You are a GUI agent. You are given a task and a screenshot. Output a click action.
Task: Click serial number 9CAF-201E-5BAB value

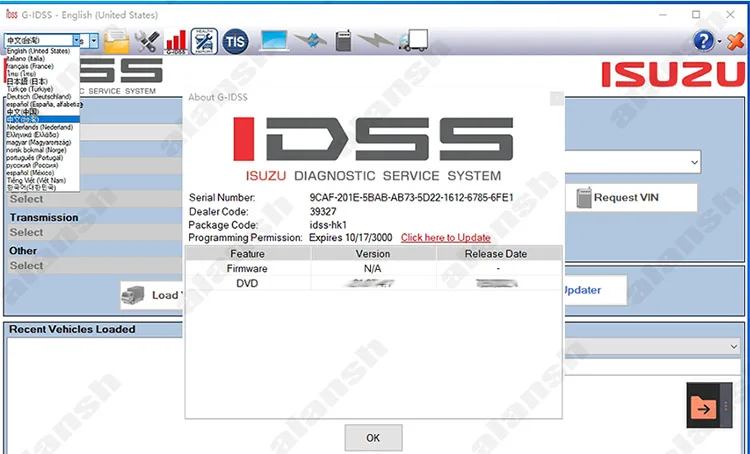pos(411,198)
